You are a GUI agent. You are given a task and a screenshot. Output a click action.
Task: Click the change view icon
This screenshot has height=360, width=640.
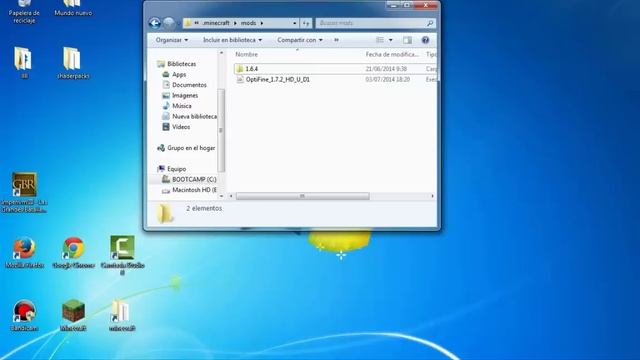tap(380, 40)
